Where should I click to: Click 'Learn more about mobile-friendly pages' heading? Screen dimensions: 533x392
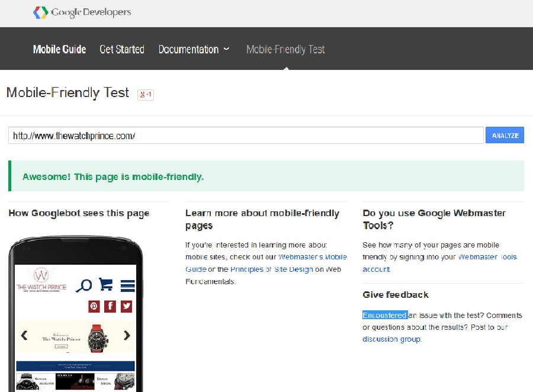click(x=262, y=219)
